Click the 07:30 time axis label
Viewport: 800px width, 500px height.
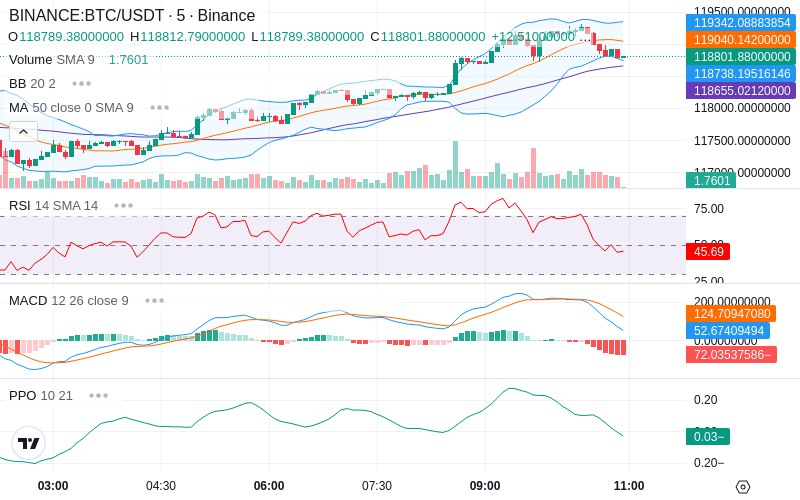(x=377, y=485)
